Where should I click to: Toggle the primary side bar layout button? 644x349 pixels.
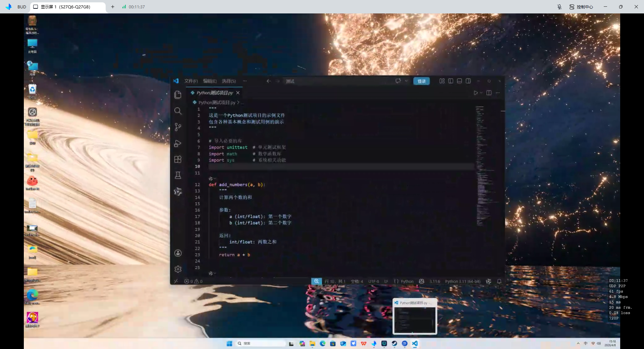click(451, 81)
